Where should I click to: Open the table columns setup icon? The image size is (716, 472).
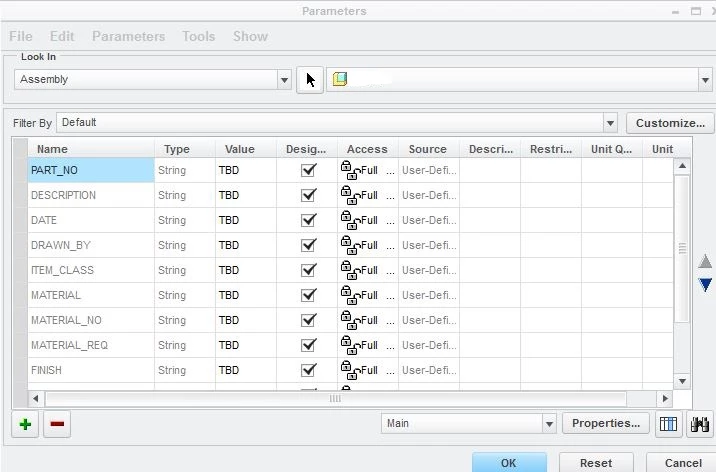(x=668, y=424)
